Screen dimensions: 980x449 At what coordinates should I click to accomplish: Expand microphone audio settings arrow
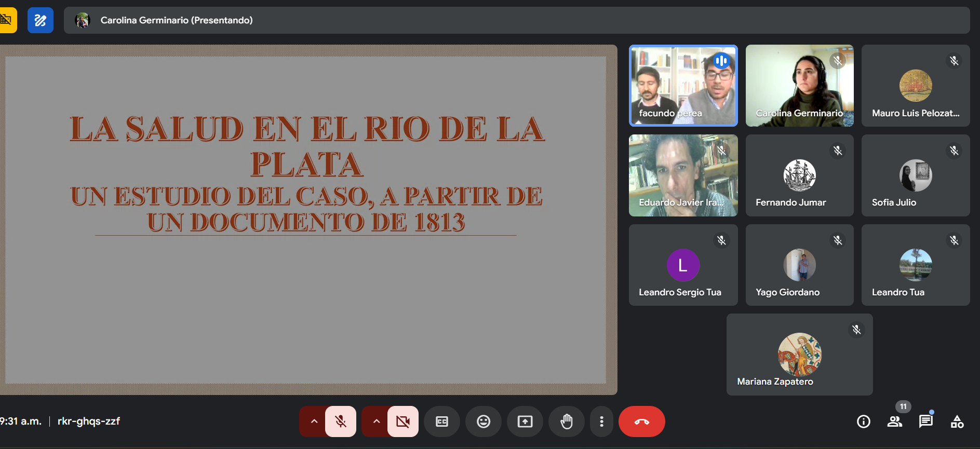314,421
